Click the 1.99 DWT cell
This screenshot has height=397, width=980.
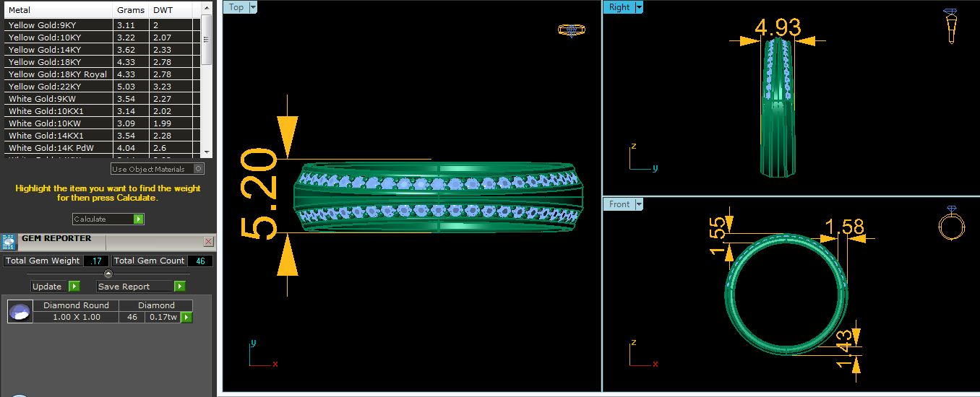click(171, 123)
